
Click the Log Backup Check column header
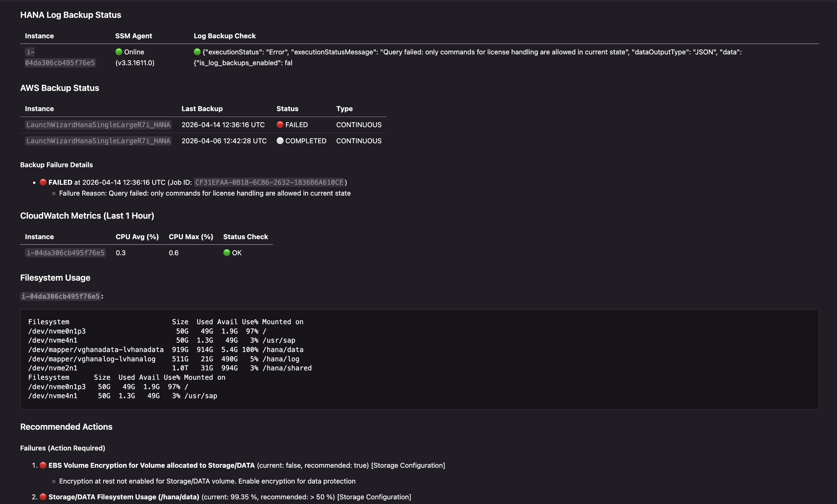pyautogui.click(x=224, y=36)
